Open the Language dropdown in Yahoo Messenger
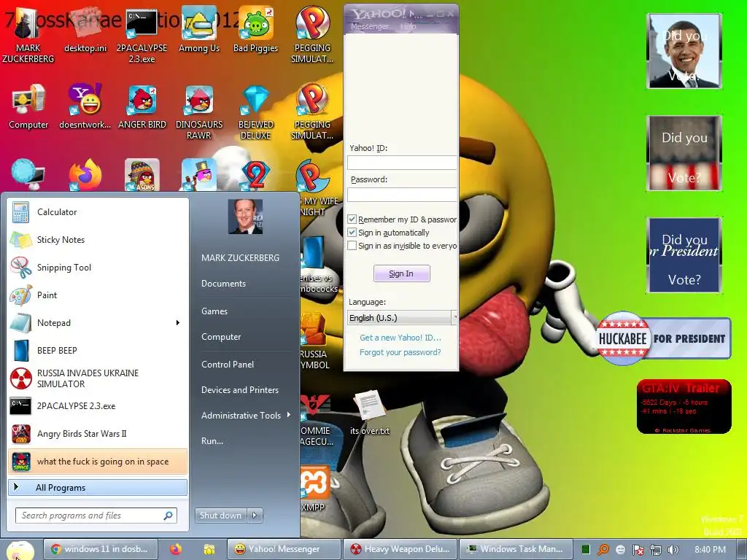 click(x=402, y=318)
